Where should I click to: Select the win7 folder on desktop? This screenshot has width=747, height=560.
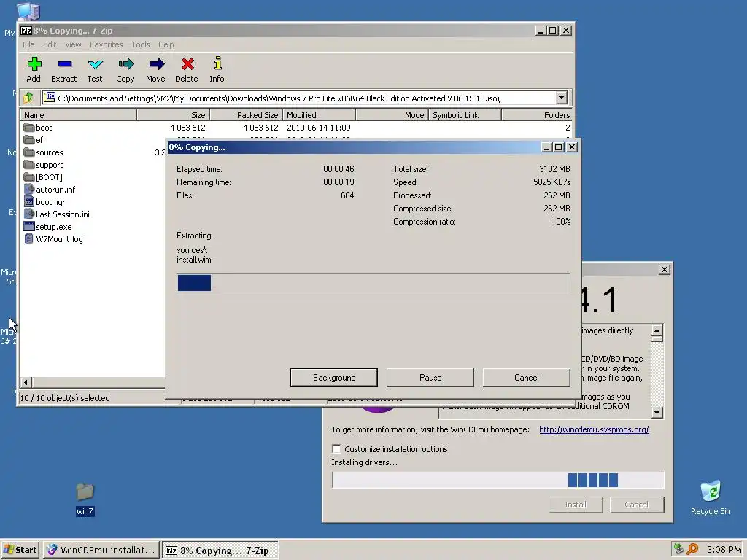click(x=85, y=499)
